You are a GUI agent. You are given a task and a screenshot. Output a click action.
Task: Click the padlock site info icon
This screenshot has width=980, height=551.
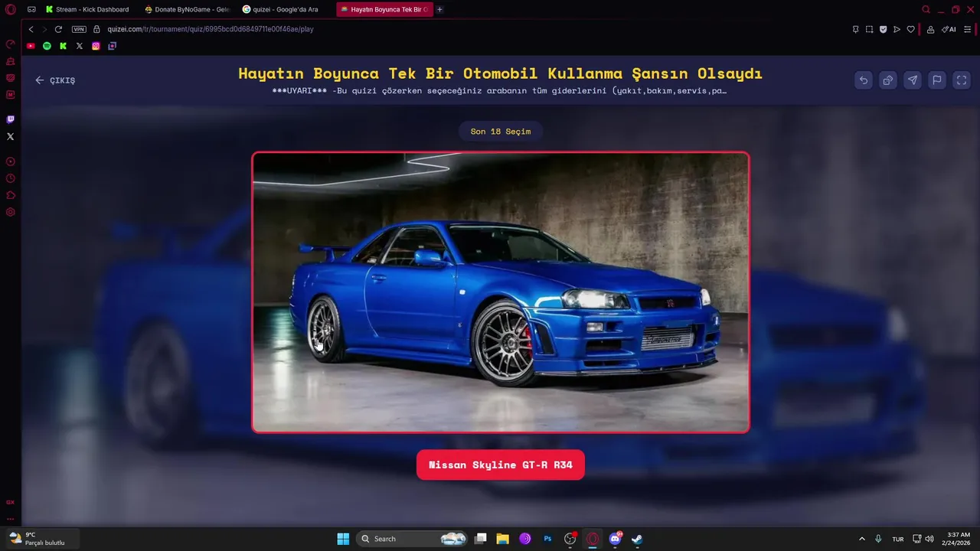coord(96,29)
